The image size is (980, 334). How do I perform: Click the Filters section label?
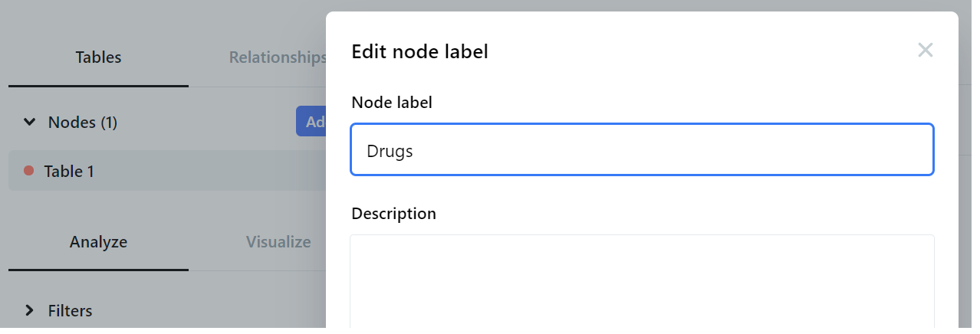[71, 311]
